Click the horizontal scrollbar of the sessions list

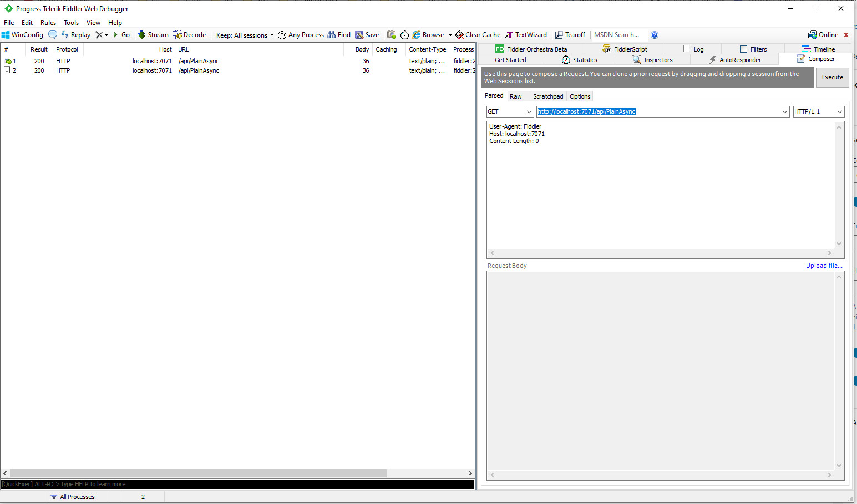[x=198, y=474]
